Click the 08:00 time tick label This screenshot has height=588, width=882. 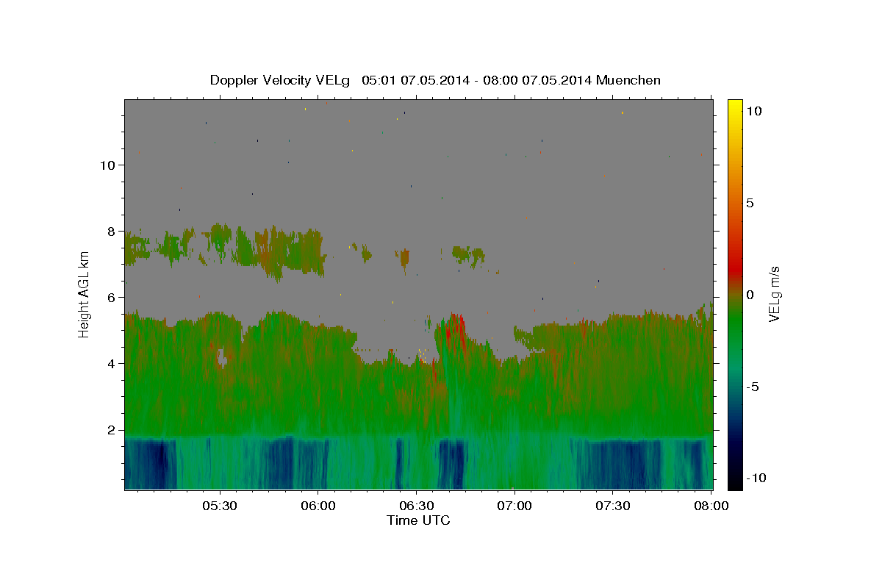pos(711,506)
